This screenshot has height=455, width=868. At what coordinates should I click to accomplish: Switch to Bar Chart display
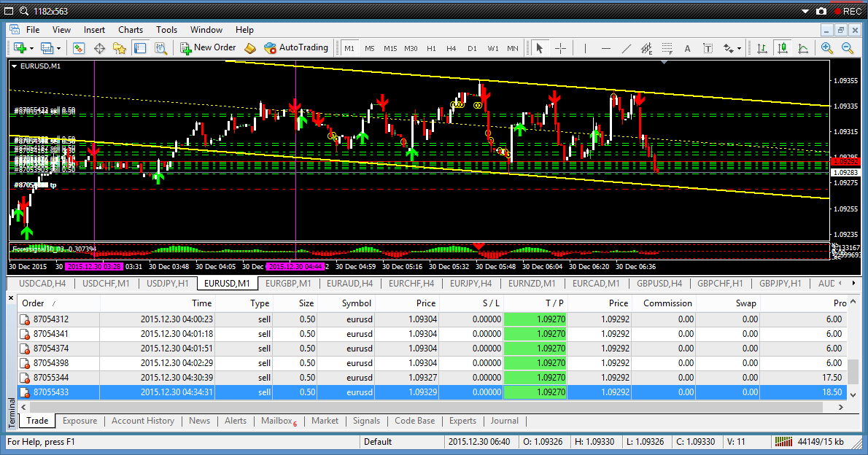click(x=762, y=48)
